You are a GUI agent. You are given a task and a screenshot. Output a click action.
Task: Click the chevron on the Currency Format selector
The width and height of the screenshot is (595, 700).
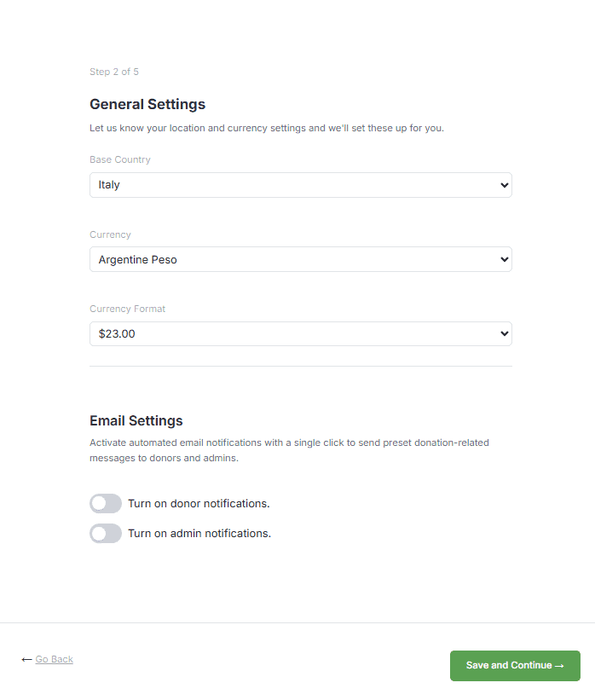pos(505,333)
